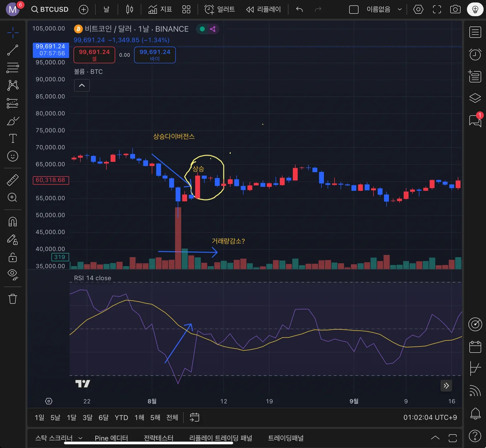Open the 01:02:04 UTC+9 timezone menu
486x448 pixels.
[430, 418]
